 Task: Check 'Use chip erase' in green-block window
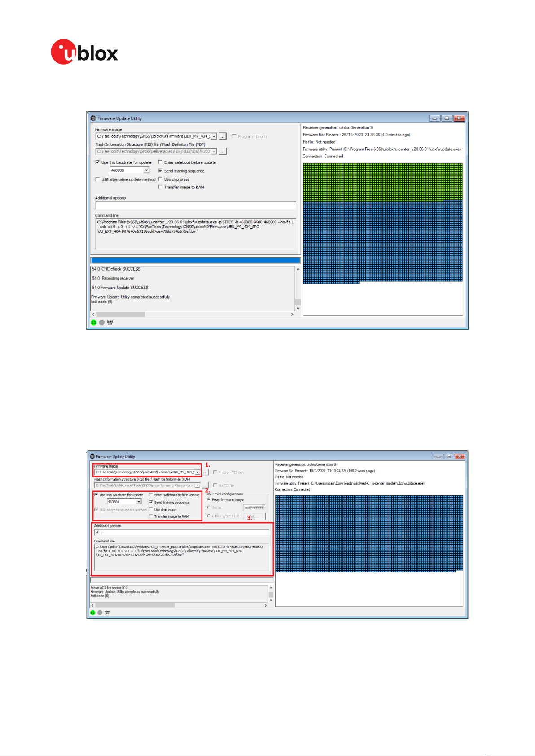pyautogui.click(x=160, y=179)
